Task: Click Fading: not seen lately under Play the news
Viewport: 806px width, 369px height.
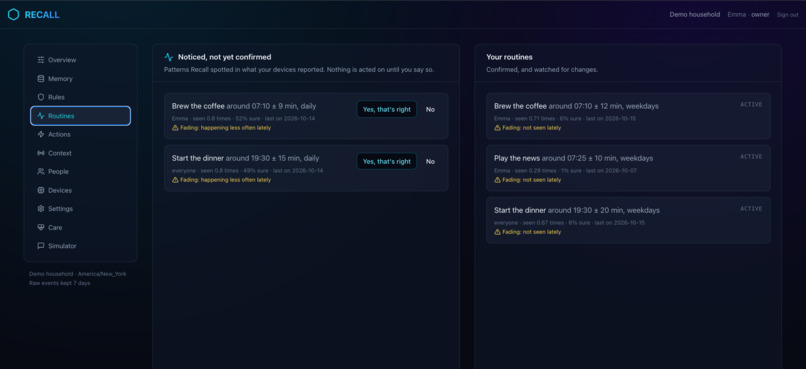Action: coord(532,180)
